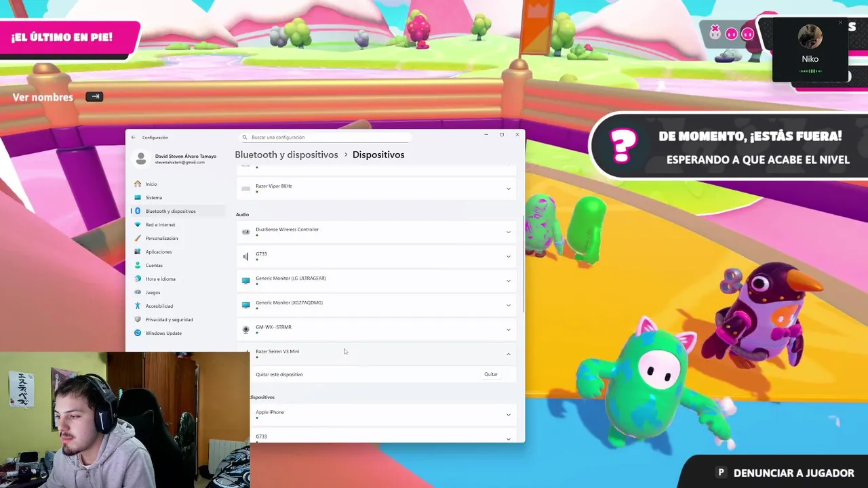Click the search magnifier icon
Image resolution: width=868 pixels, height=488 pixels.
[x=245, y=138]
